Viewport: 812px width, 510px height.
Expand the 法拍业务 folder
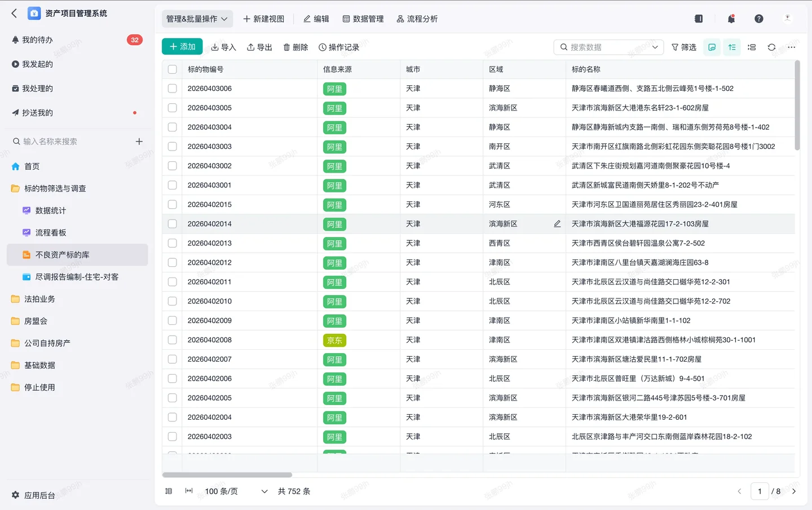[x=39, y=299]
